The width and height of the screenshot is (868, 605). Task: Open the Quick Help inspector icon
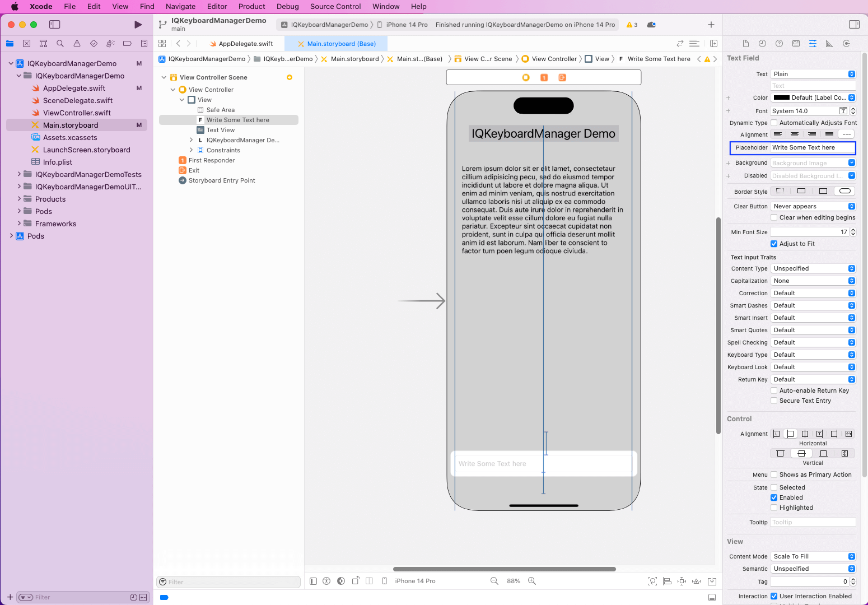click(x=779, y=44)
